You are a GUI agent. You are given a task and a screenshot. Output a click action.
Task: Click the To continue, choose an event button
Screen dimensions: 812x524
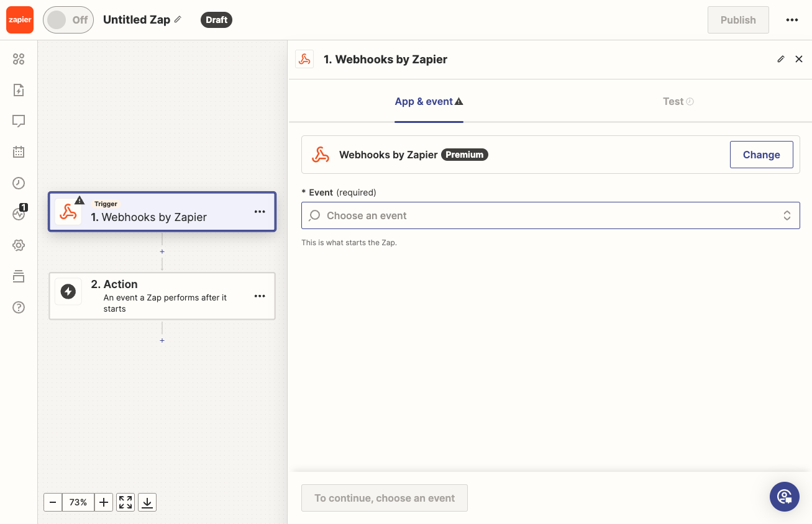coord(385,498)
